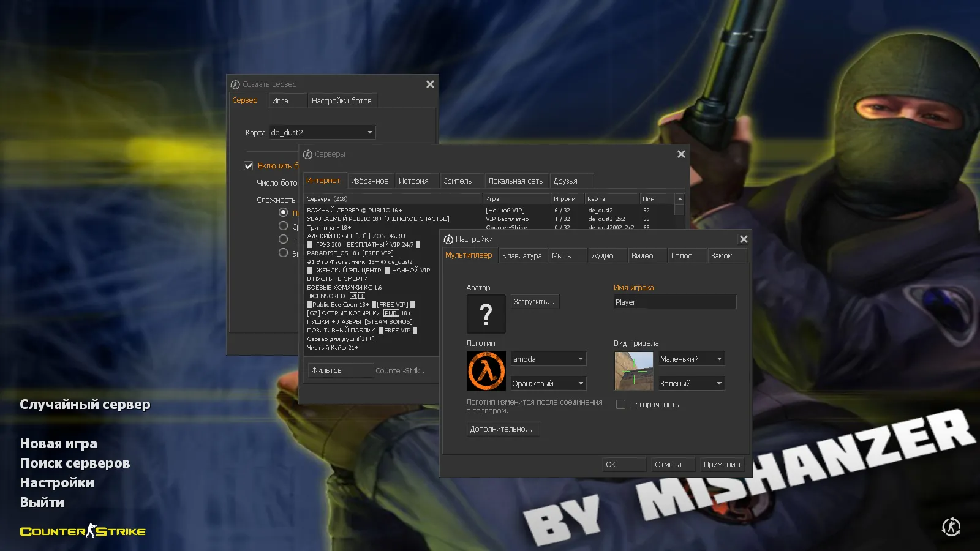This screenshot has height=551, width=980.
Task: Select the lambda logo preview image
Action: tap(486, 370)
